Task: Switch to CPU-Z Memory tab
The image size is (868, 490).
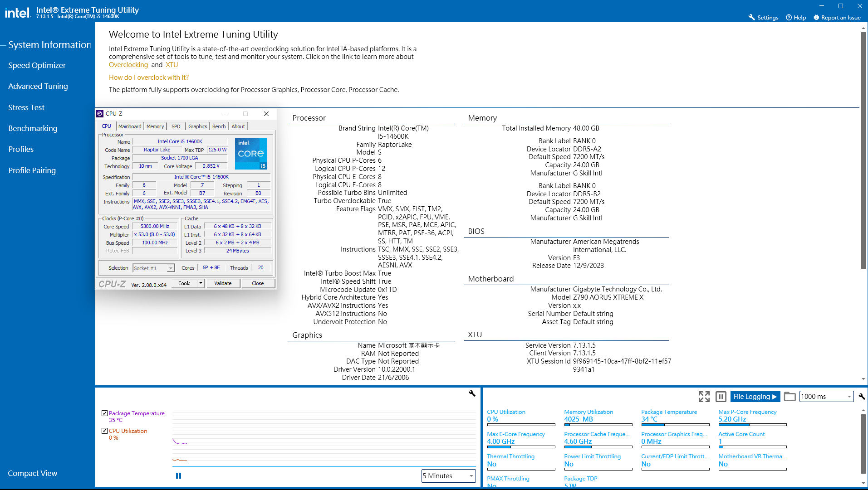Action: coord(155,126)
